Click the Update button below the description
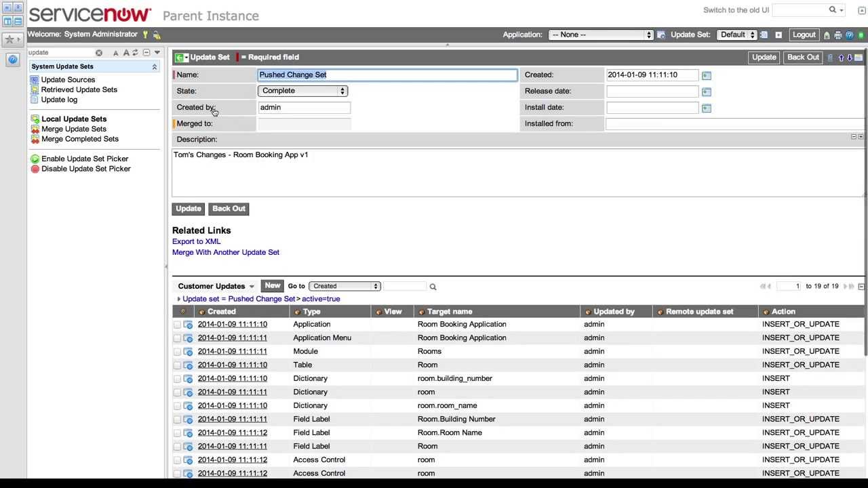This screenshot has width=868, height=488. (x=189, y=209)
